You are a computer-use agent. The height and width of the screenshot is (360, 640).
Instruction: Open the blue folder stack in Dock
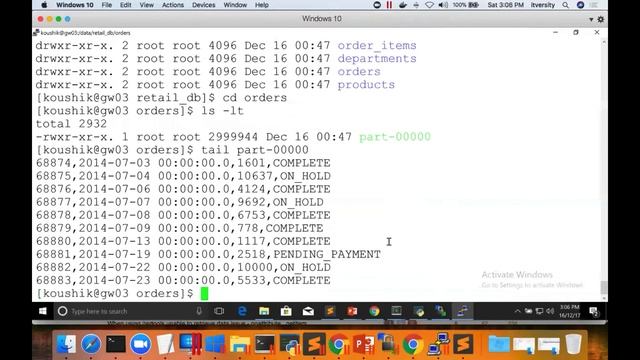499,344
